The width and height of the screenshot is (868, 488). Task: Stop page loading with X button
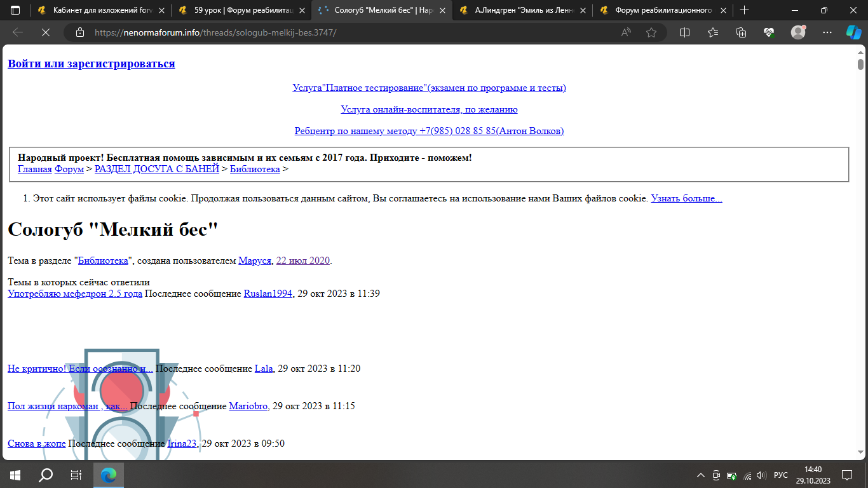click(x=45, y=32)
